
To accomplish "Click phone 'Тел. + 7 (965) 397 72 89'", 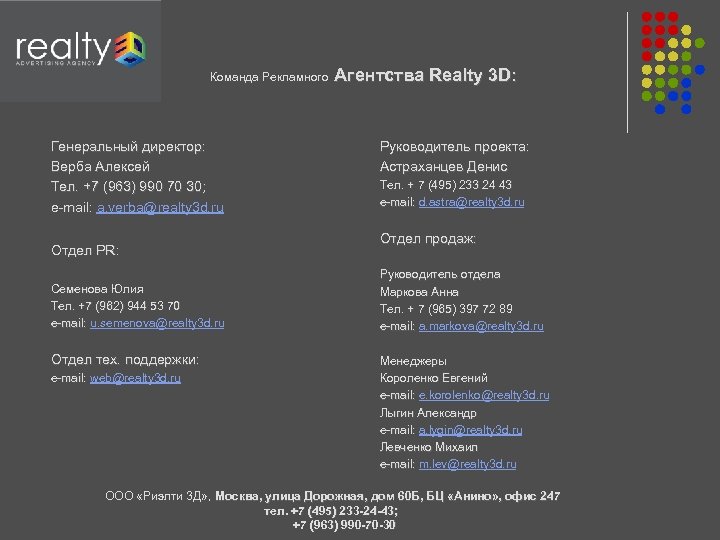I will pos(446,309).
